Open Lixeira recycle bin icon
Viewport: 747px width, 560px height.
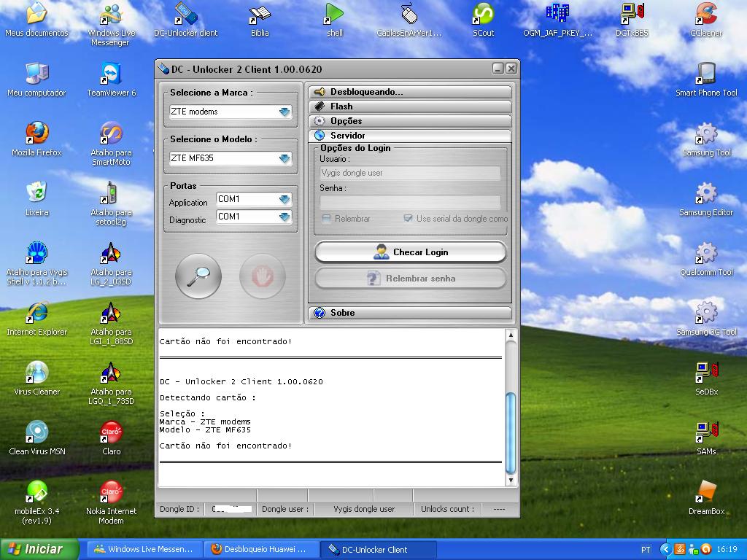[36, 200]
